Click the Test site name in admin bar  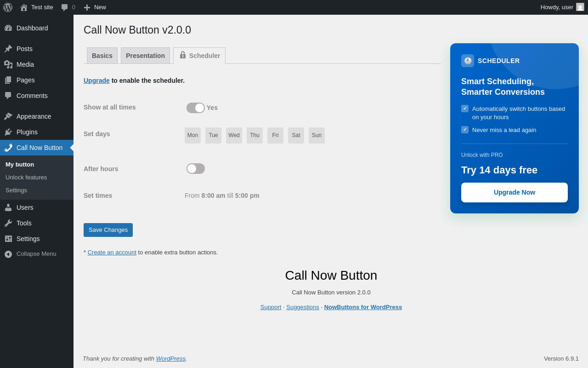point(42,7)
